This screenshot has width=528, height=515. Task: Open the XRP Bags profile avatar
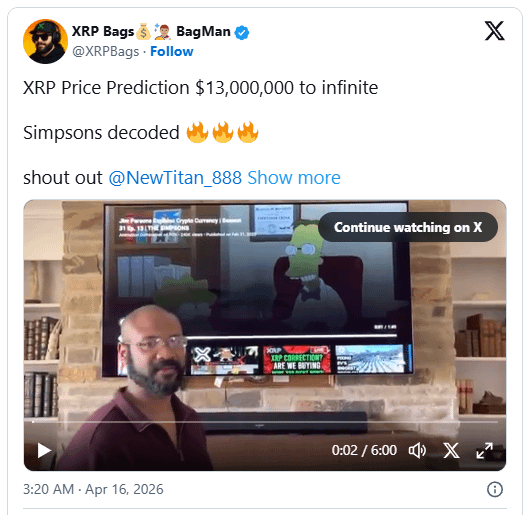tap(45, 41)
